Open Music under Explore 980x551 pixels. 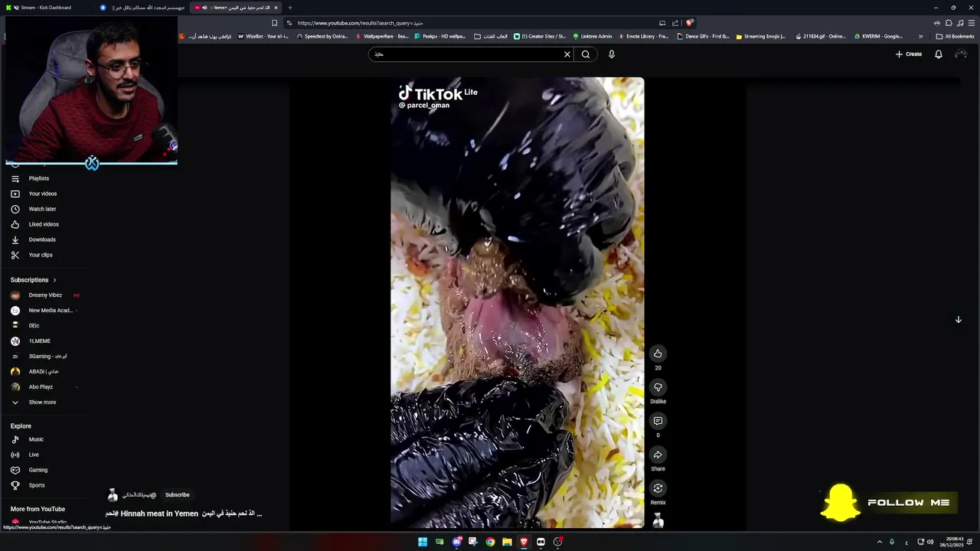36,439
